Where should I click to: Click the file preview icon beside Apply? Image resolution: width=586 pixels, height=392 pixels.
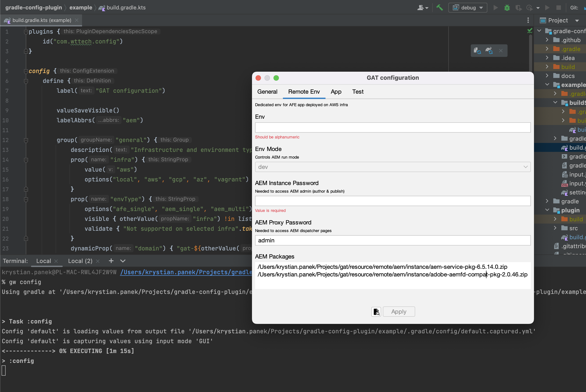point(376,312)
